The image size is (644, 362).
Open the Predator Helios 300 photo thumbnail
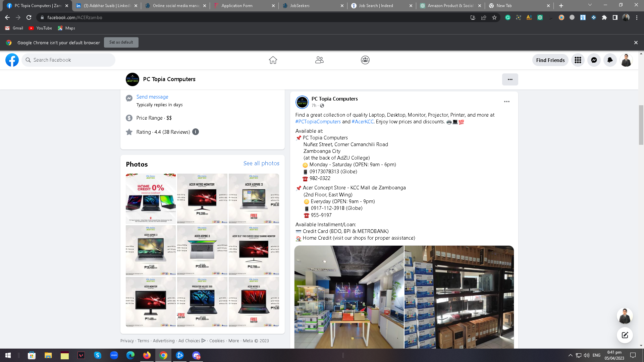202,302
